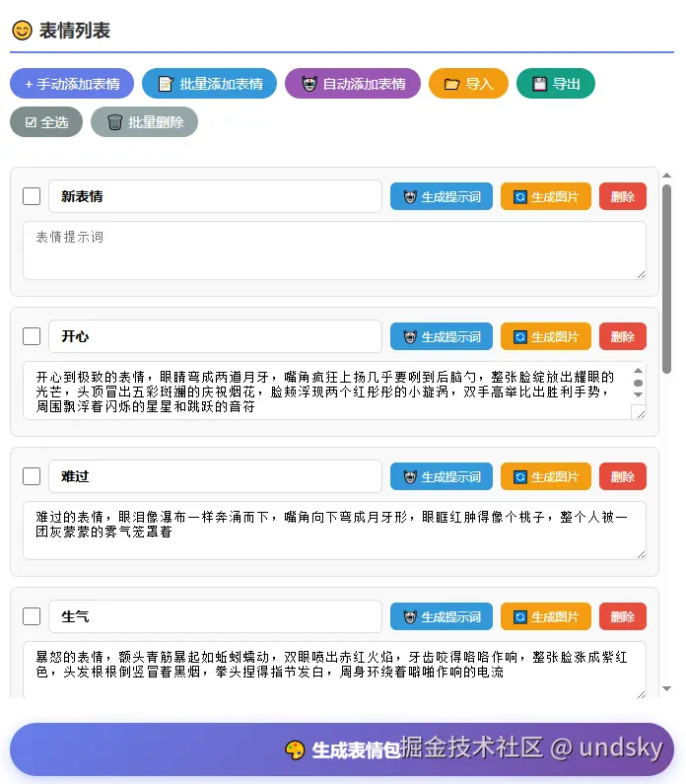The image size is (686, 784).
Task: Generate prompt for 难过
Action: coord(442,476)
